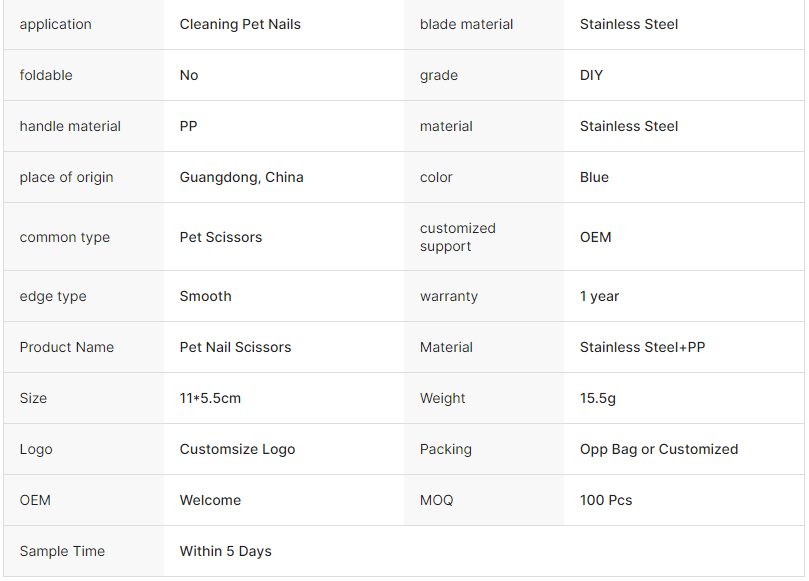The height and width of the screenshot is (581, 809).
Task: Select the 'Customsize Logo' value
Action: [x=237, y=449]
